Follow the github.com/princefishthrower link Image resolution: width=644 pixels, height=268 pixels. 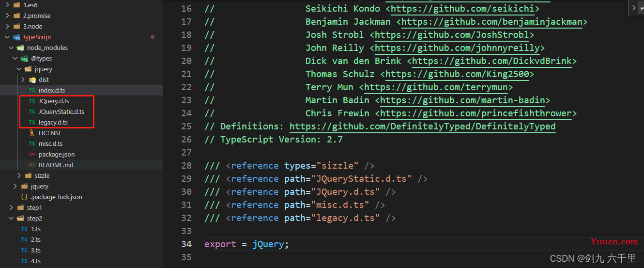[x=476, y=113]
